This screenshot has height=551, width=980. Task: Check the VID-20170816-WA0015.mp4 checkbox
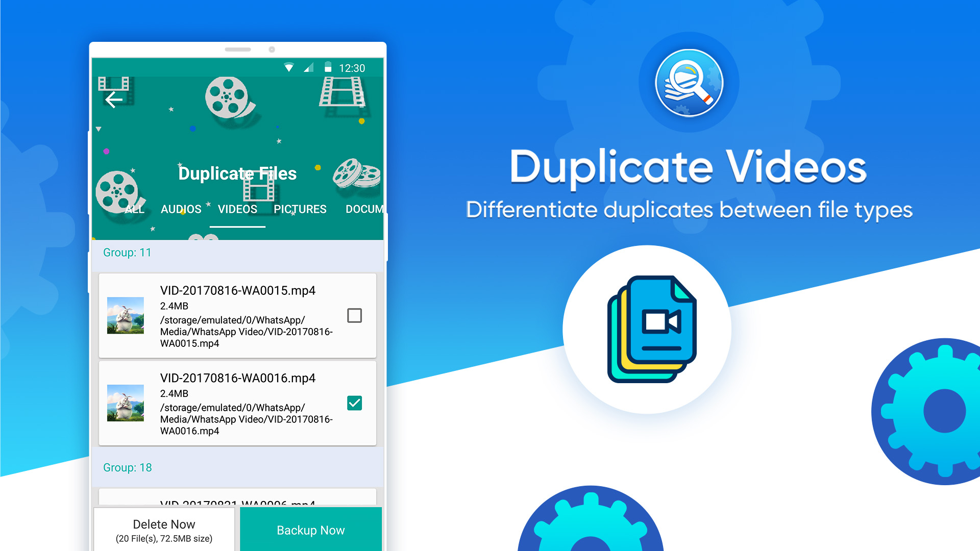click(354, 315)
